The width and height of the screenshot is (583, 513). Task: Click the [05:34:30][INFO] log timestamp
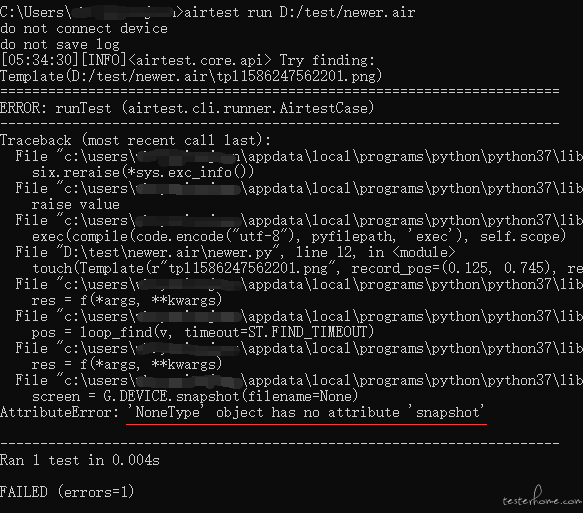64,60
